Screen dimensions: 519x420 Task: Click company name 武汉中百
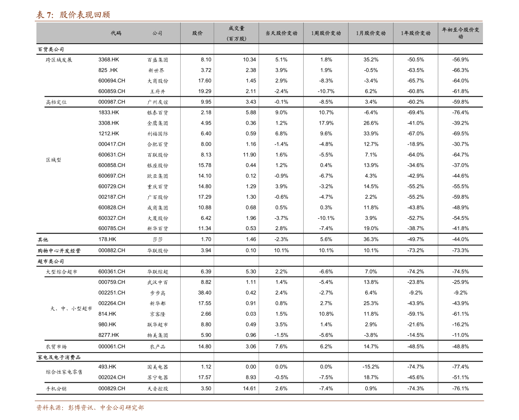point(157,283)
